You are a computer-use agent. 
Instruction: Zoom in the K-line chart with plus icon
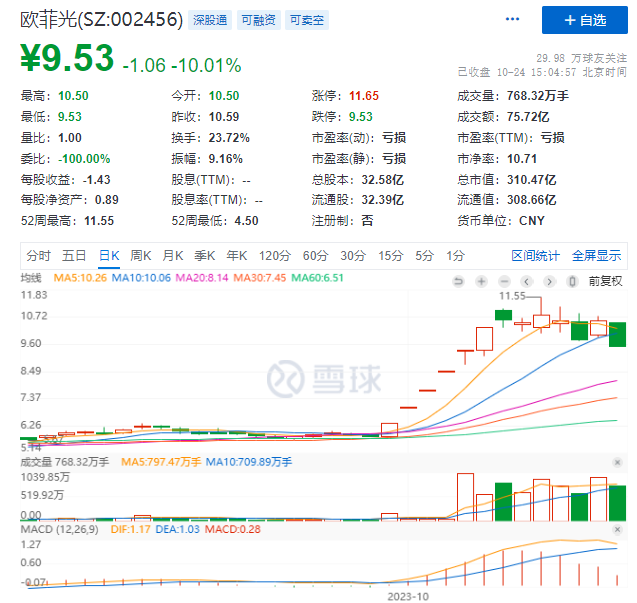point(481,281)
